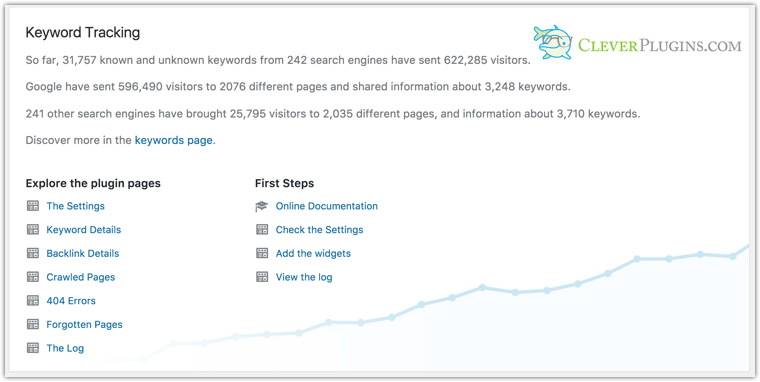Click icon beside 404 Errors
Image resolution: width=760 pixels, height=382 pixels.
(32, 301)
